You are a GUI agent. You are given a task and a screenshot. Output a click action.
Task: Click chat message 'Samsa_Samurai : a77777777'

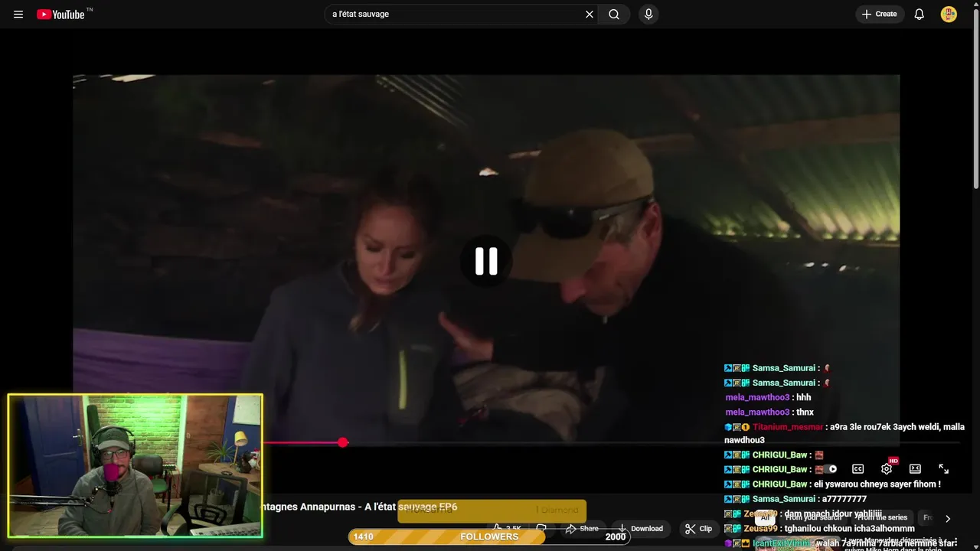click(x=795, y=499)
